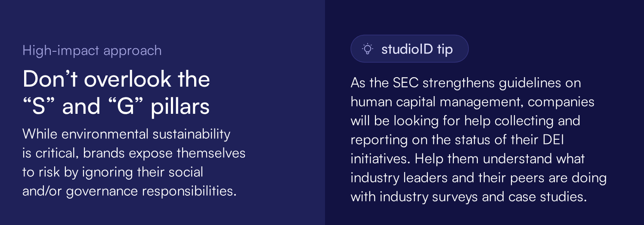This screenshot has width=644, height=225.
Task: Click "brands expose themselves" in the left paragraph
Action: [164, 153]
